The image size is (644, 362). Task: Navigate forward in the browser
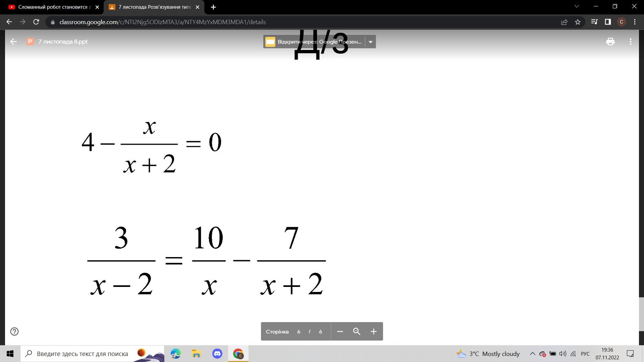coord(22,22)
